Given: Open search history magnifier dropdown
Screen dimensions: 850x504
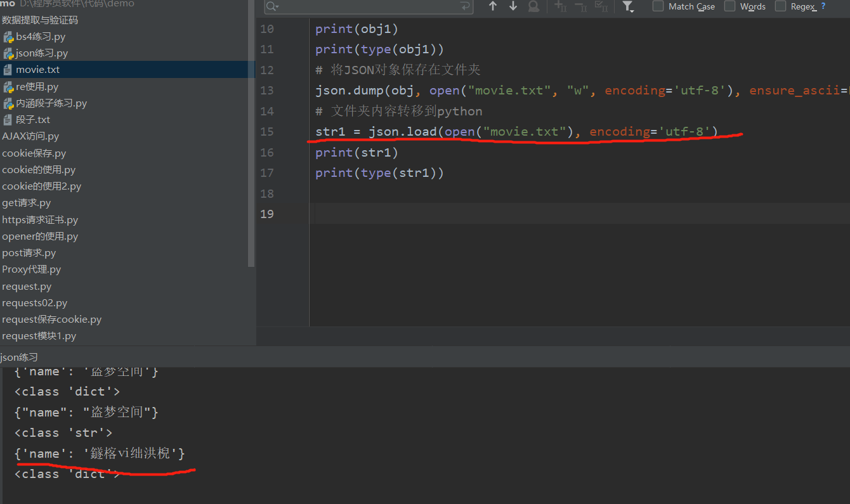Looking at the screenshot, I should point(272,6).
